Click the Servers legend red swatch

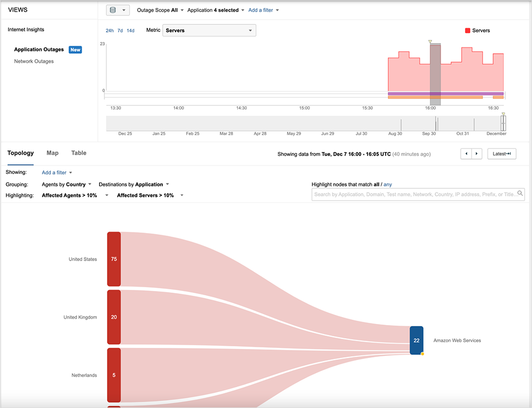tap(468, 31)
